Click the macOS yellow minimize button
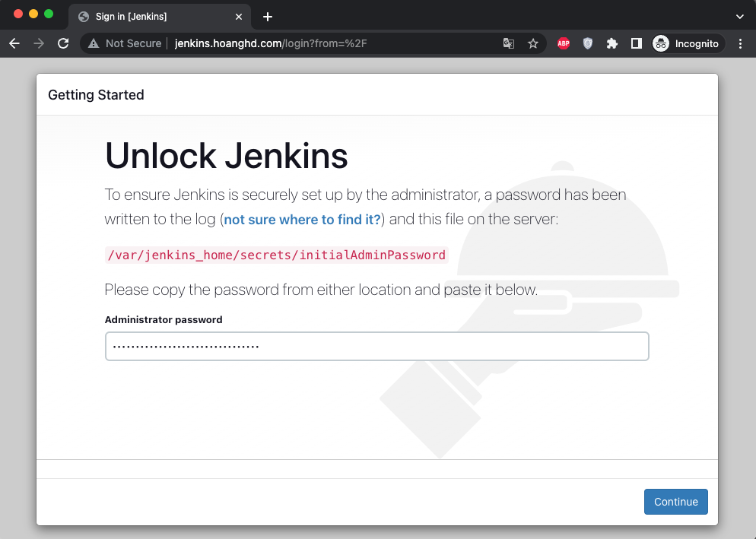The height and width of the screenshot is (539, 756). (x=33, y=14)
